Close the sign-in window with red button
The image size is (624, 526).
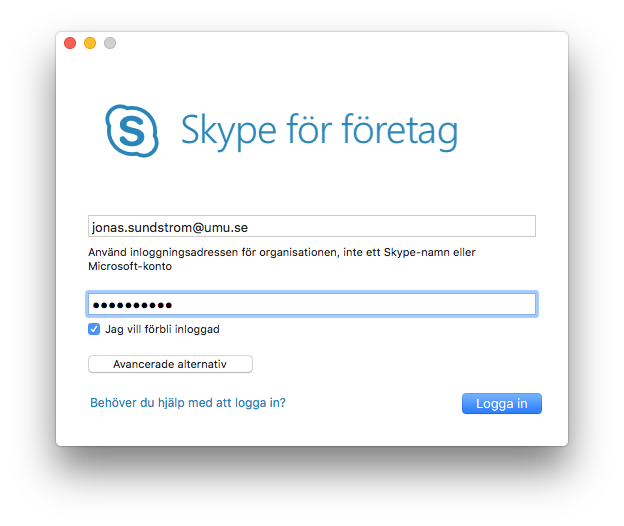(70, 43)
